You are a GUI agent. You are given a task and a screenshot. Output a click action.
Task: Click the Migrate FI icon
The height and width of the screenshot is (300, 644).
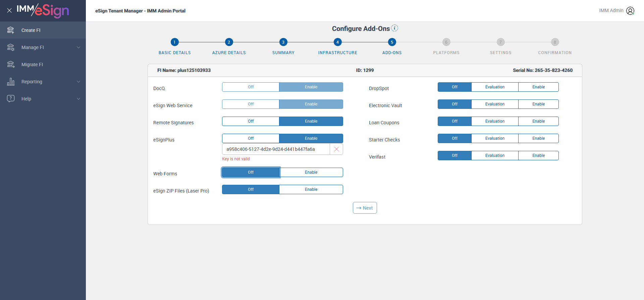(11, 65)
